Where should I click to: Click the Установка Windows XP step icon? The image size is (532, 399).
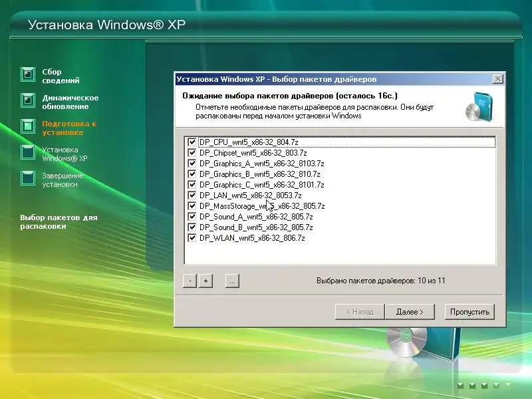click(28, 152)
